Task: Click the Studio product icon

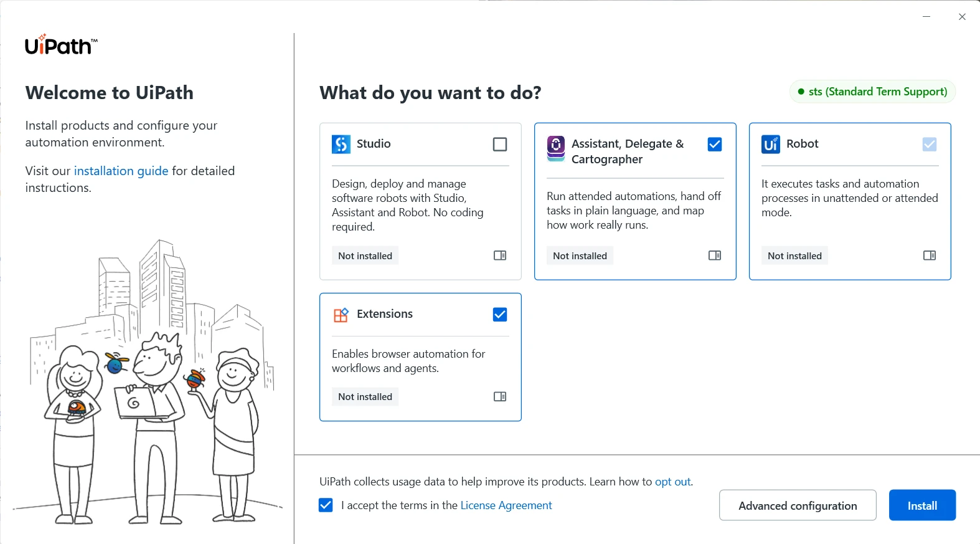Action: [341, 145]
